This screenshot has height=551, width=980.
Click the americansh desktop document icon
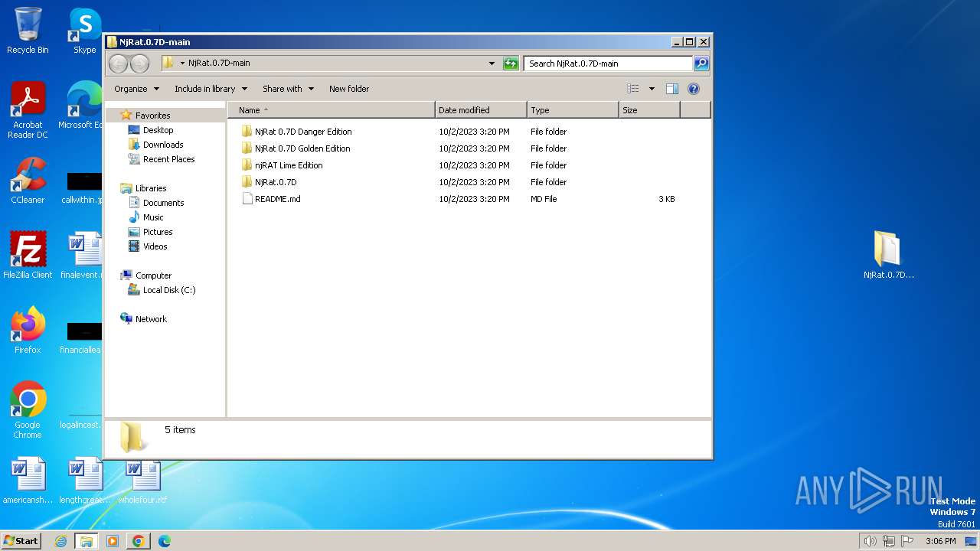pyautogui.click(x=28, y=481)
